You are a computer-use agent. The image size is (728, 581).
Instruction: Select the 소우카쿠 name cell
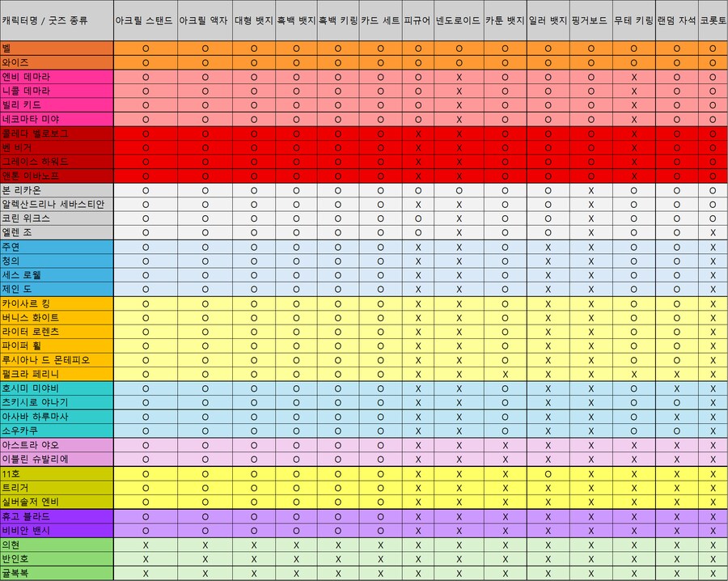57,430
